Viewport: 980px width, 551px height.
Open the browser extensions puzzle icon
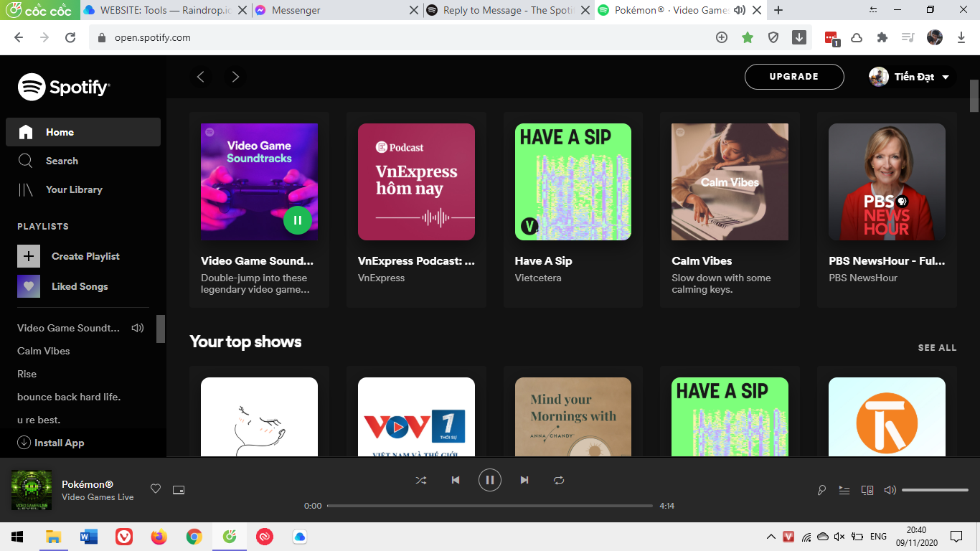(x=882, y=37)
